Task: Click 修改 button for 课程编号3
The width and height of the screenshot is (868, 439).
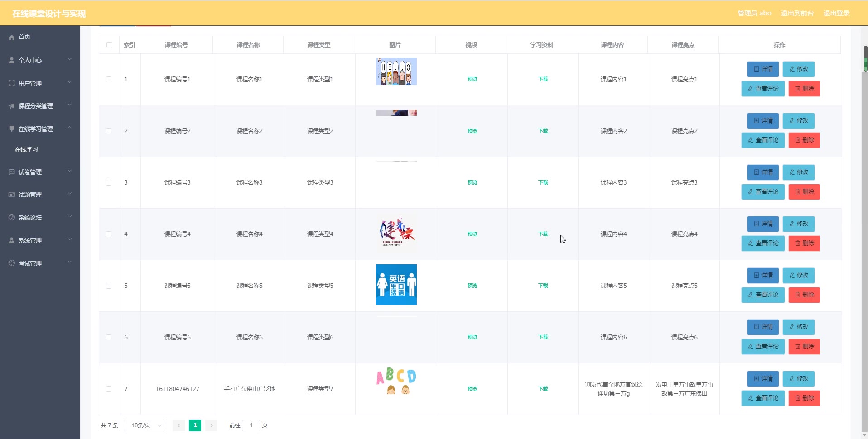Action: click(x=798, y=172)
